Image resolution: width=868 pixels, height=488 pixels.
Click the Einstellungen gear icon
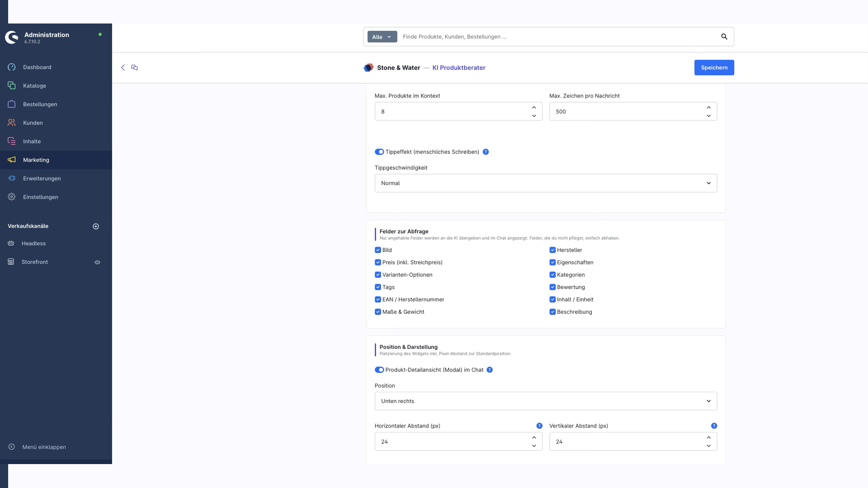click(x=12, y=197)
